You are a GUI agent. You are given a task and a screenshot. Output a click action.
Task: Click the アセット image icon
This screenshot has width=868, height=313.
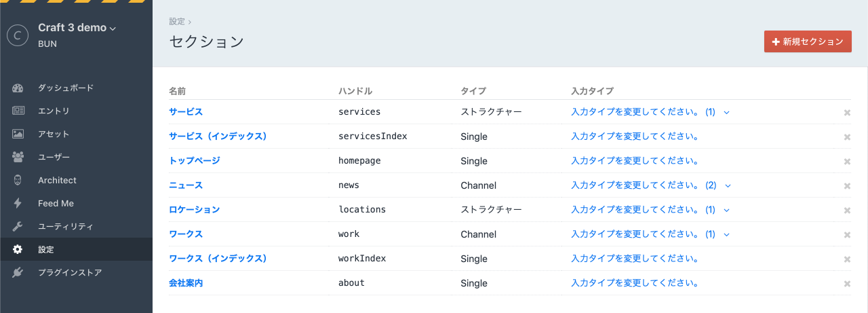[18, 134]
